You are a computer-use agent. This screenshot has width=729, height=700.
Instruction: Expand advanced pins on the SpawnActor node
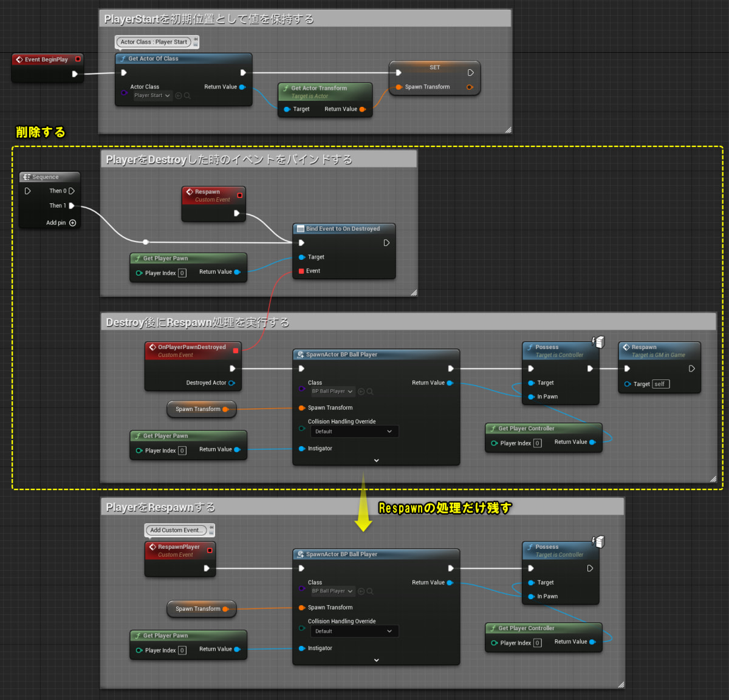tap(376, 460)
